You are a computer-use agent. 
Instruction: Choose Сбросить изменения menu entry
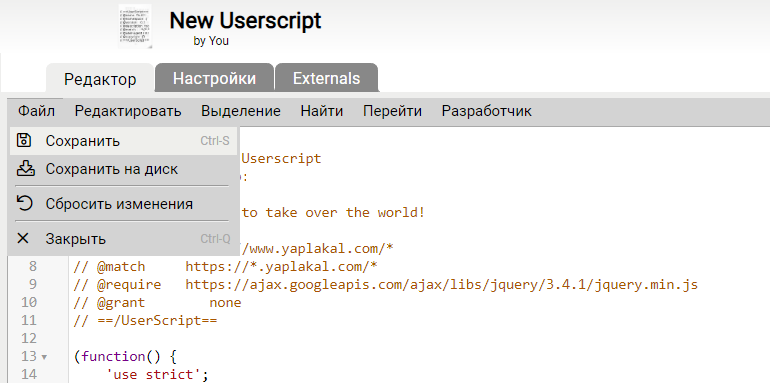123,204
